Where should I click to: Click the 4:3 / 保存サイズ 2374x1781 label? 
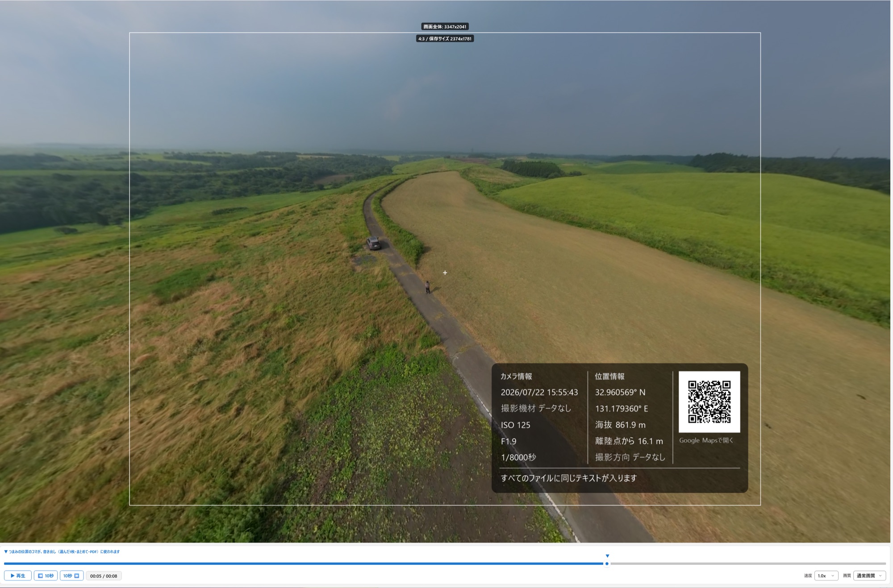pos(445,39)
